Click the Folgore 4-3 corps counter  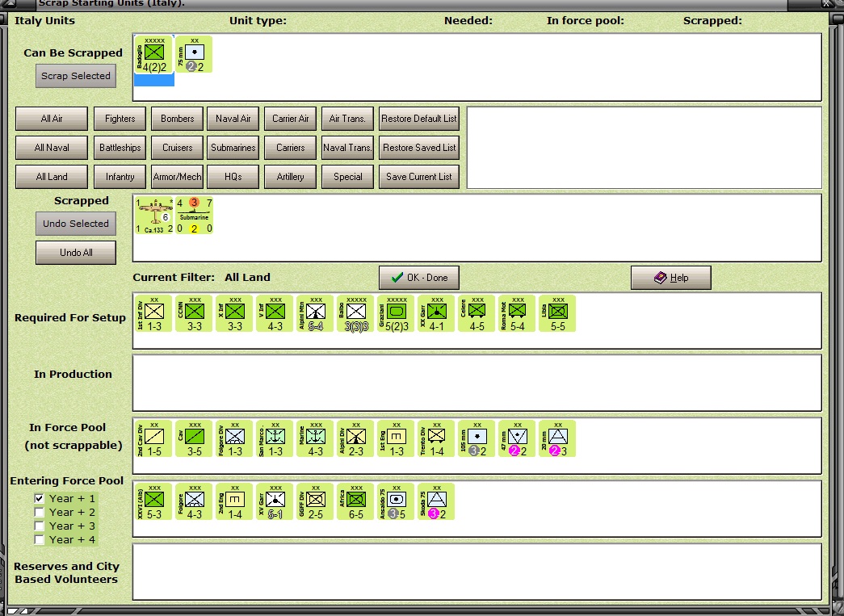click(195, 502)
